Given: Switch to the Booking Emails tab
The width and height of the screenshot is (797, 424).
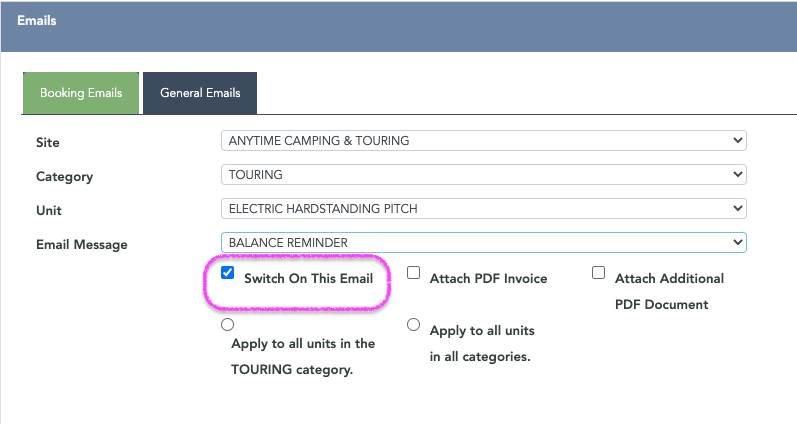Looking at the screenshot, I should (81, 93).
